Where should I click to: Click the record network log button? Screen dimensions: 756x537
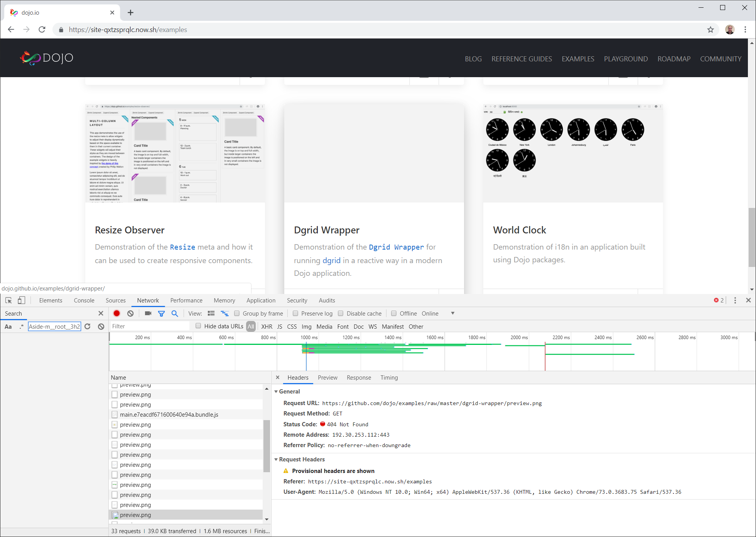116,313
